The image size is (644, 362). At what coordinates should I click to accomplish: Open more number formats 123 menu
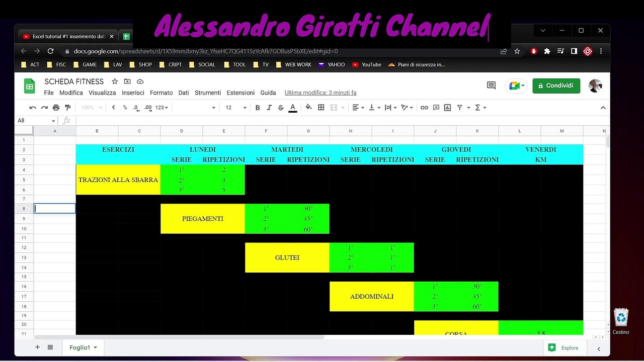[x=162, y=108]
